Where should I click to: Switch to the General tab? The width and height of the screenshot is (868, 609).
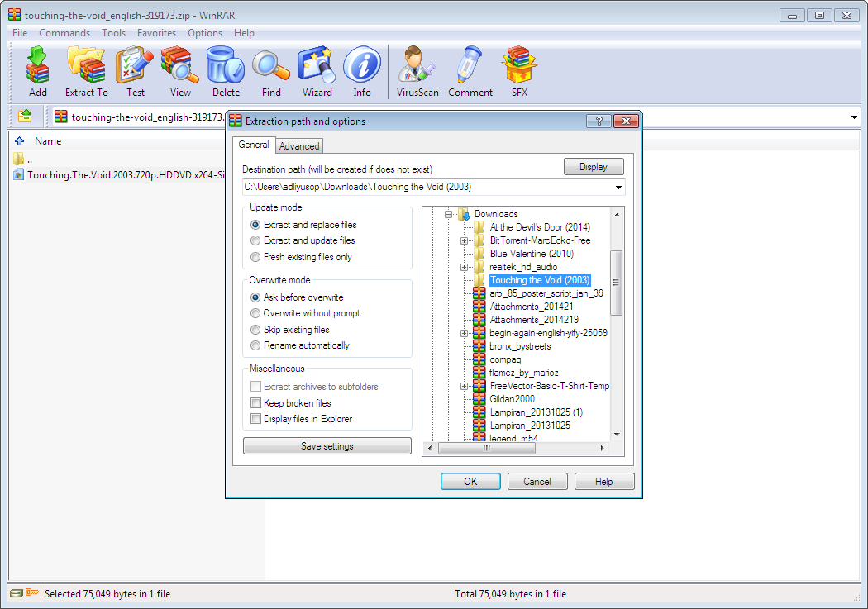254,145
